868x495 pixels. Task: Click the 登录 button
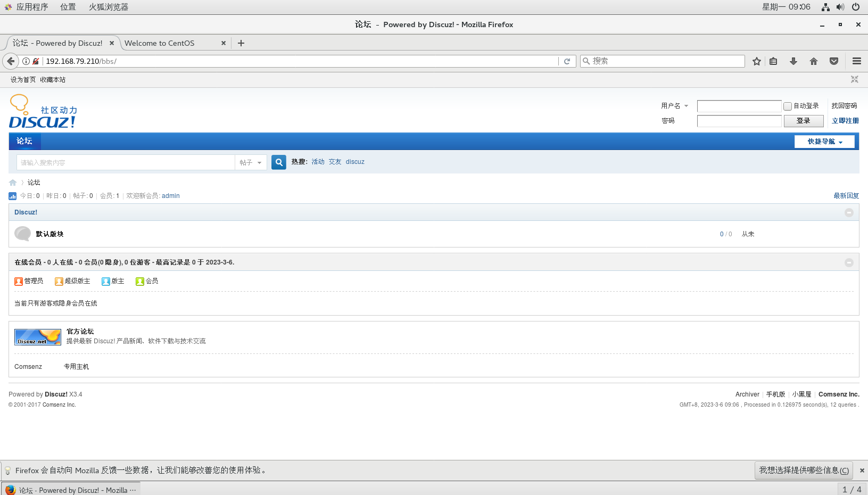point(804,121)
